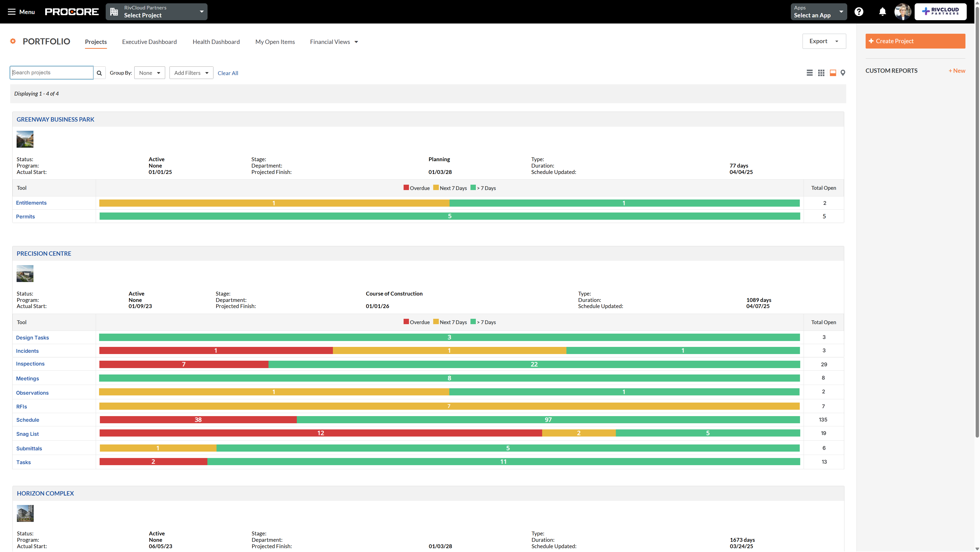Viewport: 980px width, 552px height.
Task: Click the Create Project button
Action: 915,41
